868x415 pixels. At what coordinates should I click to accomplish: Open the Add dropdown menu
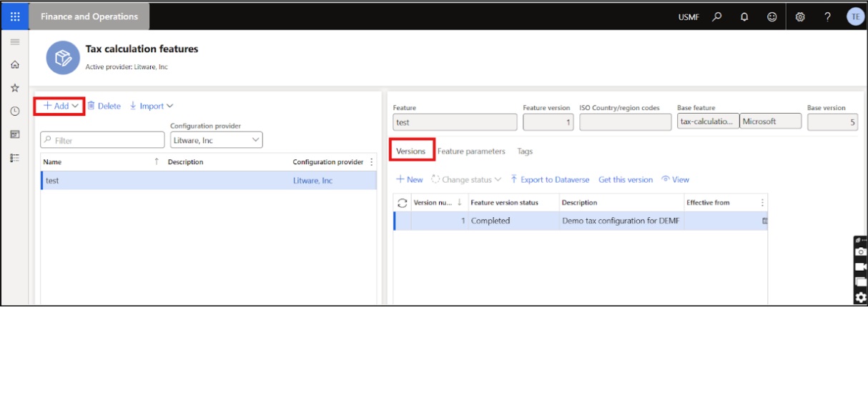61,106
